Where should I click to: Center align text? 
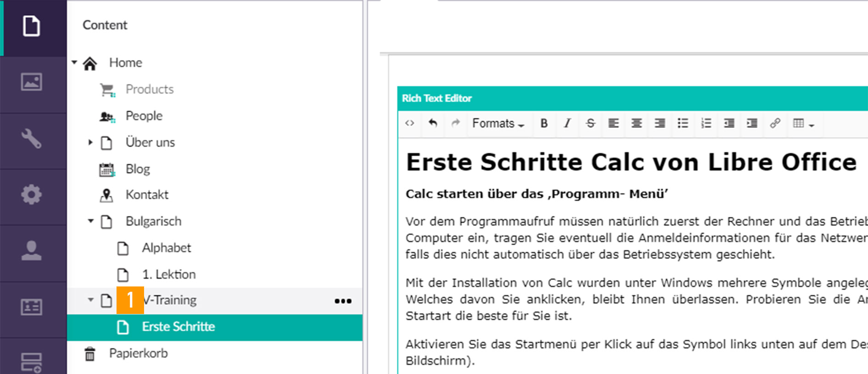click(636, 123)
